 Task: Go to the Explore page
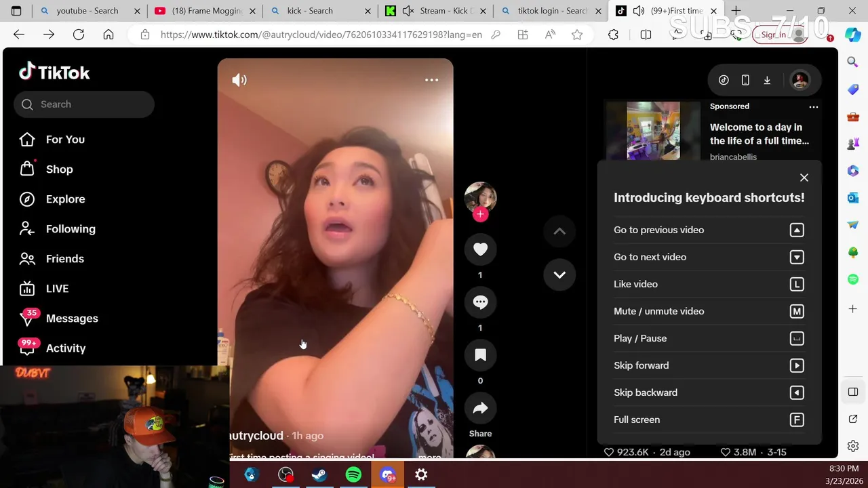[x=65, y=199]
